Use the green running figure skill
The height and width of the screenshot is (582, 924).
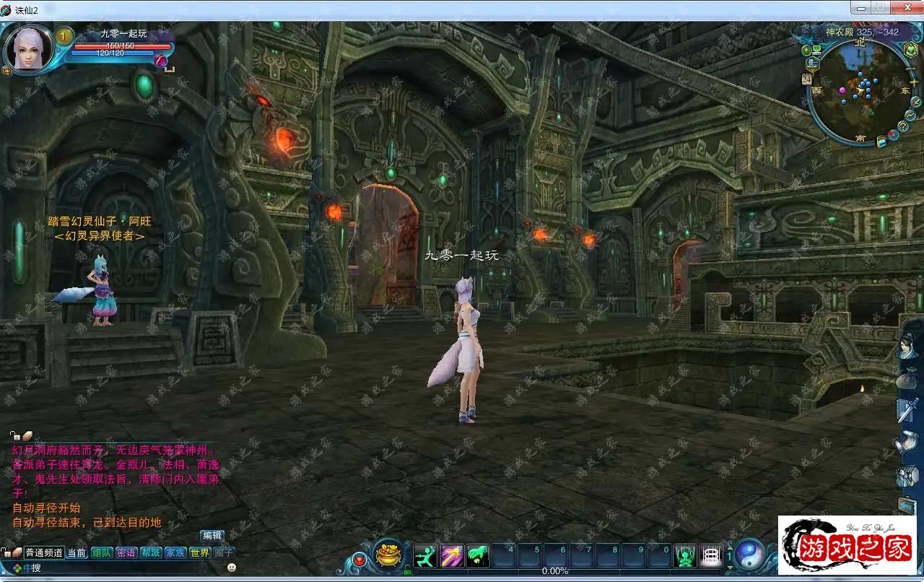[425, 555]
